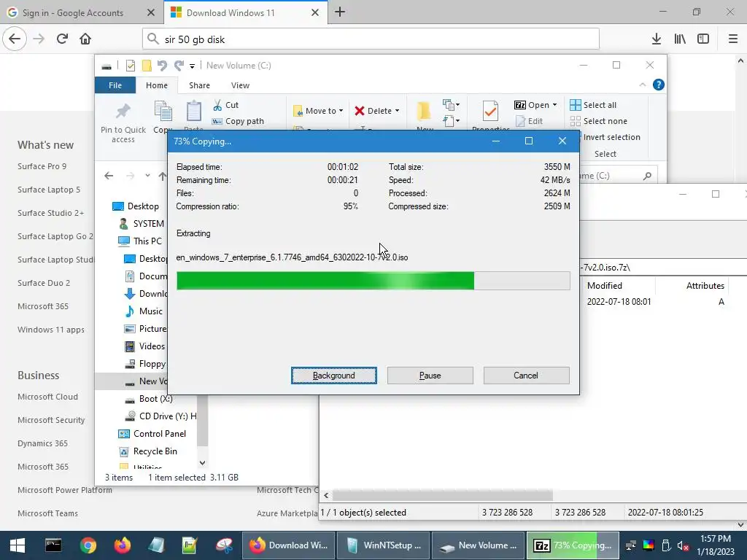Click Invert selection in ribbon
747x560 pixels.
(x=611, y=137)
